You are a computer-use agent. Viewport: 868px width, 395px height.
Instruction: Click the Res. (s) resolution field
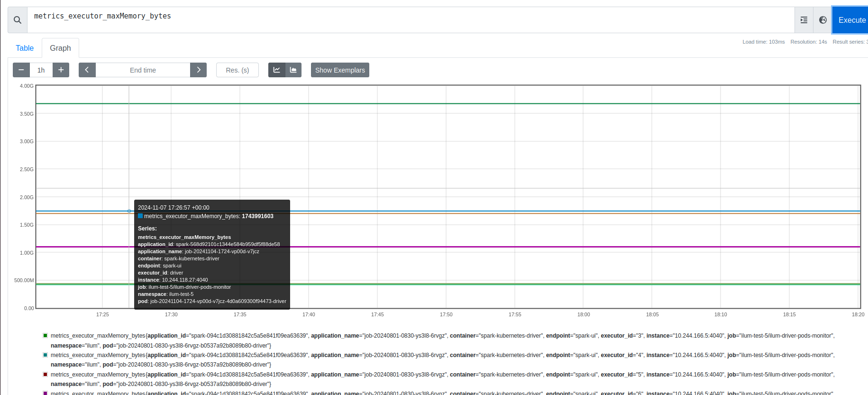coord(237,70)
